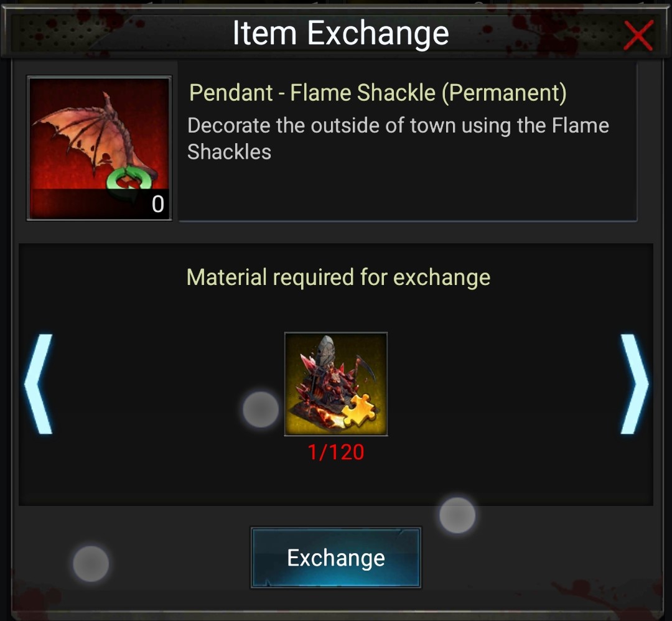The width and height of the screenshot is (672, 621).
Task: Click the green swap arrows badge
Action: point(129,182)
